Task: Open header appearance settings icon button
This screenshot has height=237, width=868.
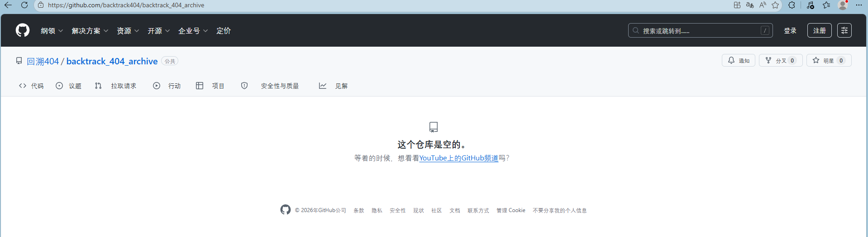Action: tap(844, 30)
